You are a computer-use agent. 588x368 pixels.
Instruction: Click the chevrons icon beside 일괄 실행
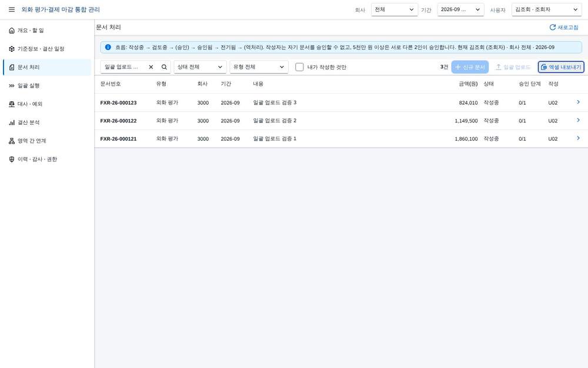(12, 85)
